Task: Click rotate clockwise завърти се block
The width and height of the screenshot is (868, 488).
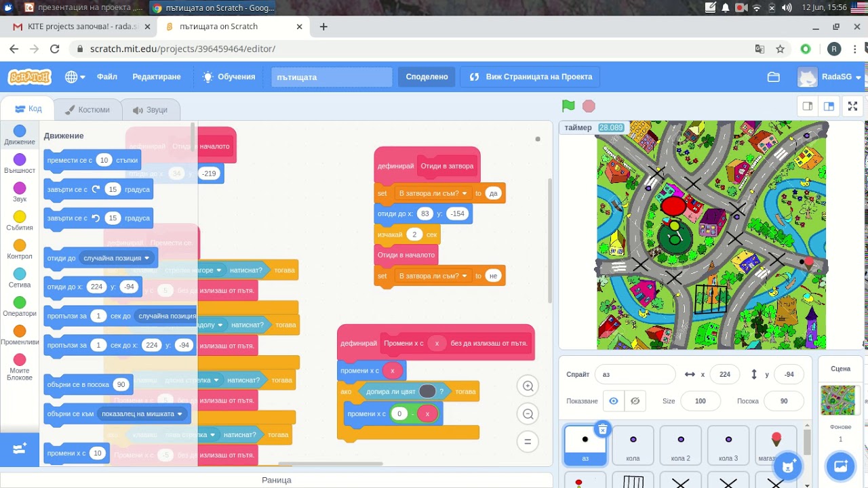Action: click(98, 190)
